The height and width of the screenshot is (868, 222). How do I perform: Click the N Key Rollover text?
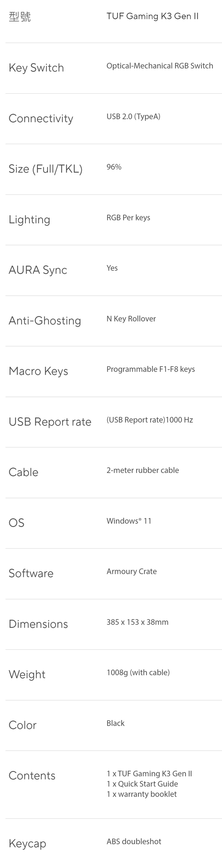click(131, 319)
